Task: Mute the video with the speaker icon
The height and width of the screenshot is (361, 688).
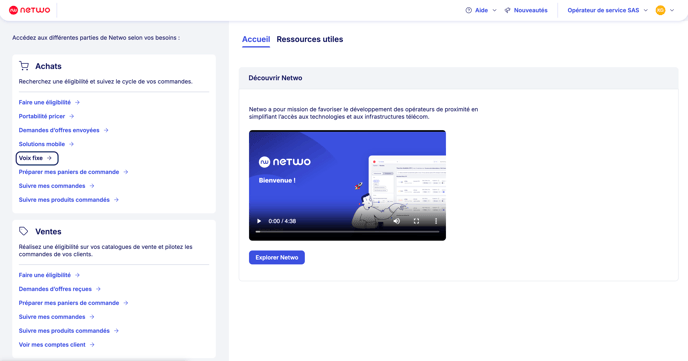Action: 397,221
